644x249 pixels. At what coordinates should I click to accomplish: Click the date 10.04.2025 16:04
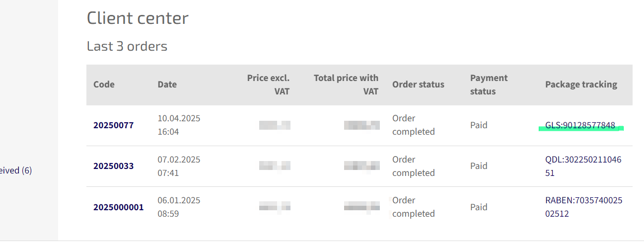click(178, 125)
